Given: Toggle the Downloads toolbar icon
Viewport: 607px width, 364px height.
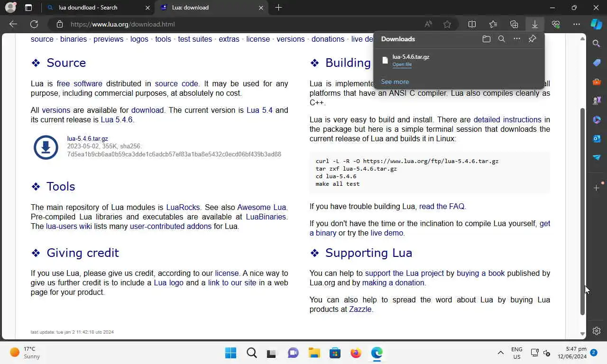Looking at the screenshot, I should 535,24.
